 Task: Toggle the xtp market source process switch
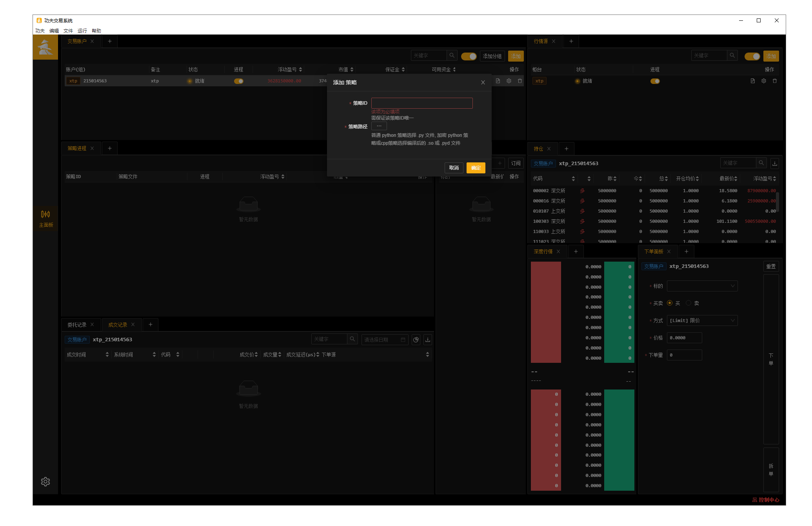coord(655,81)
